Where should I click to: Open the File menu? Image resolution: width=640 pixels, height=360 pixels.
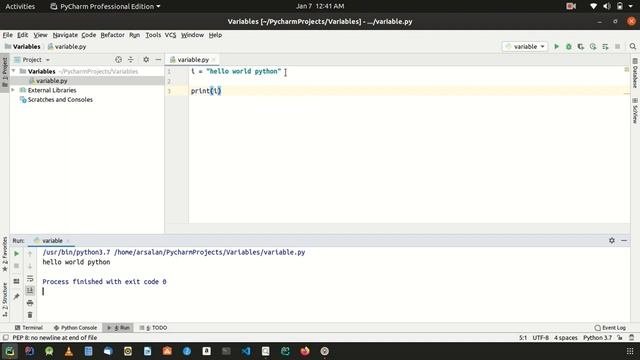point(7,35)
